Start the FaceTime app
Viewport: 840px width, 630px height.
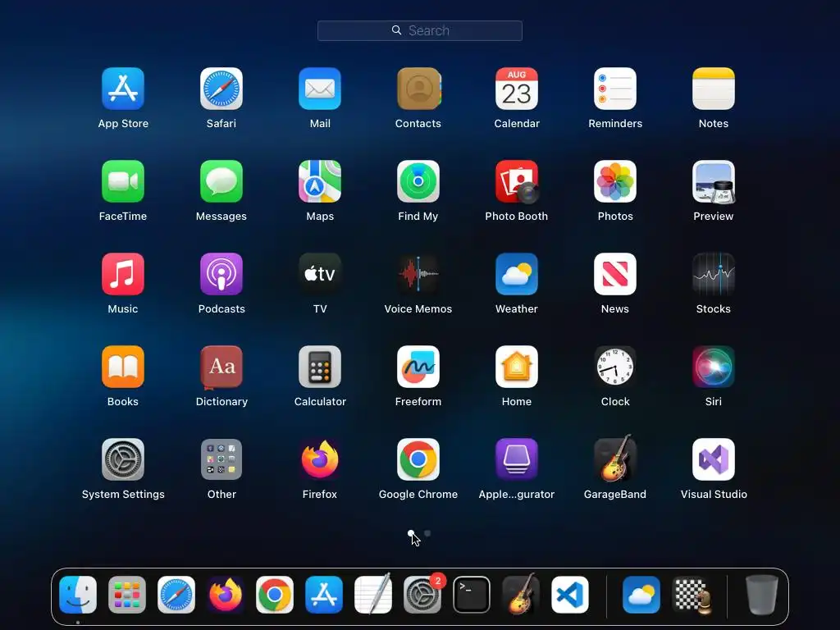click(x=123, y=181)
